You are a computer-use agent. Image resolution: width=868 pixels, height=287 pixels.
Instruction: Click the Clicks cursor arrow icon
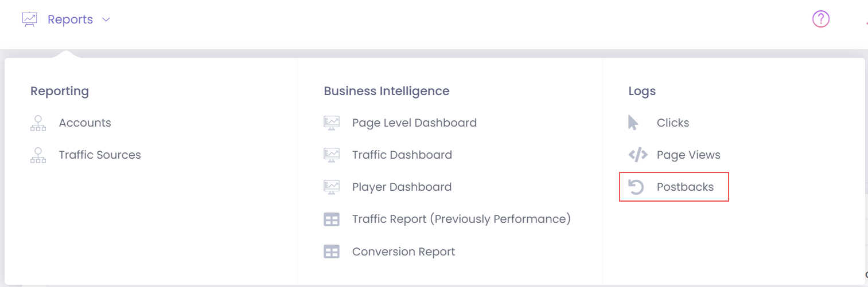click(633, 123)
